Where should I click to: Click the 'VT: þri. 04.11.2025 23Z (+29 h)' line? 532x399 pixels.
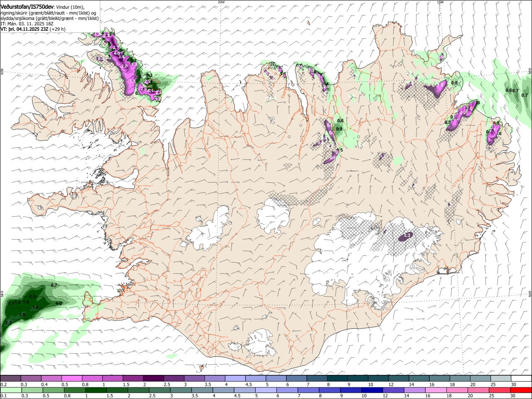tap(33, 30)
